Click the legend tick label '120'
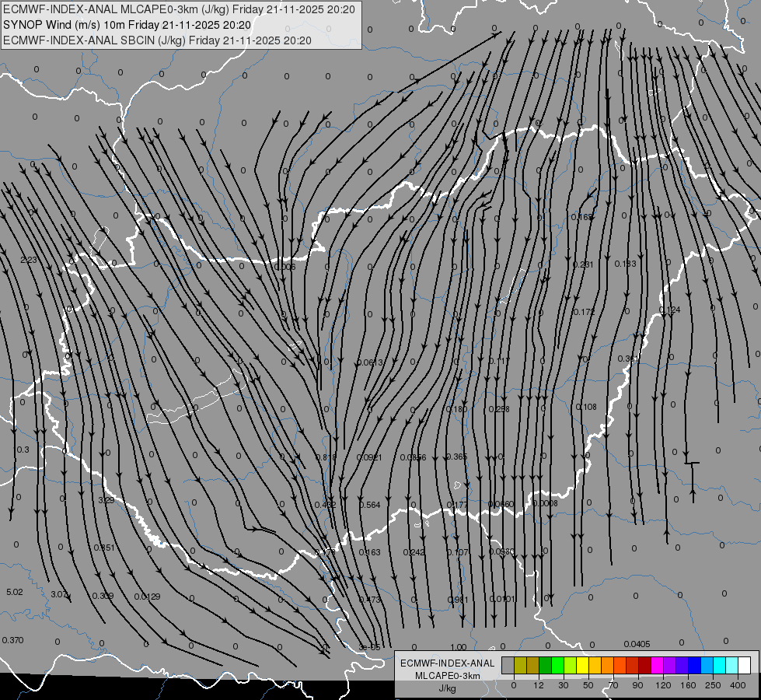 click(x=663, y=685)
